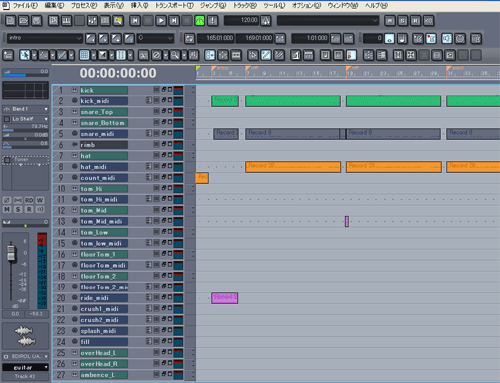Rewind to start with transport button

135,21
